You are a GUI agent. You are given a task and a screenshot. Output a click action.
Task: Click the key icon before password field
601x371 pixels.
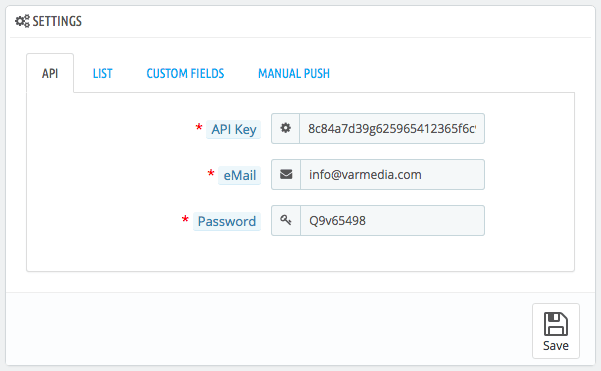coord(286,220)
